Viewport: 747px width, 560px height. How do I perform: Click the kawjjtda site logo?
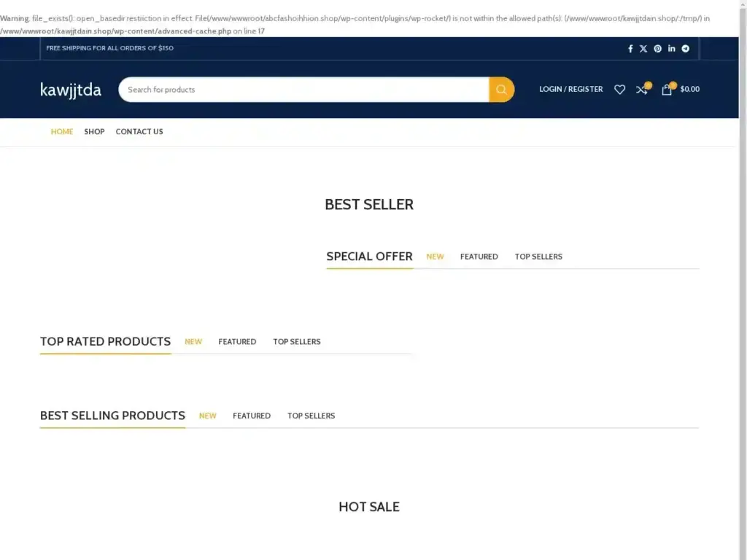click(x=70, y=89)
